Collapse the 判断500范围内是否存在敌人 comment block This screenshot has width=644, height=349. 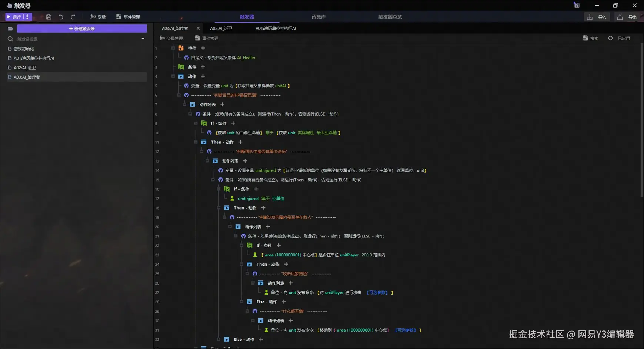point(224,217)
